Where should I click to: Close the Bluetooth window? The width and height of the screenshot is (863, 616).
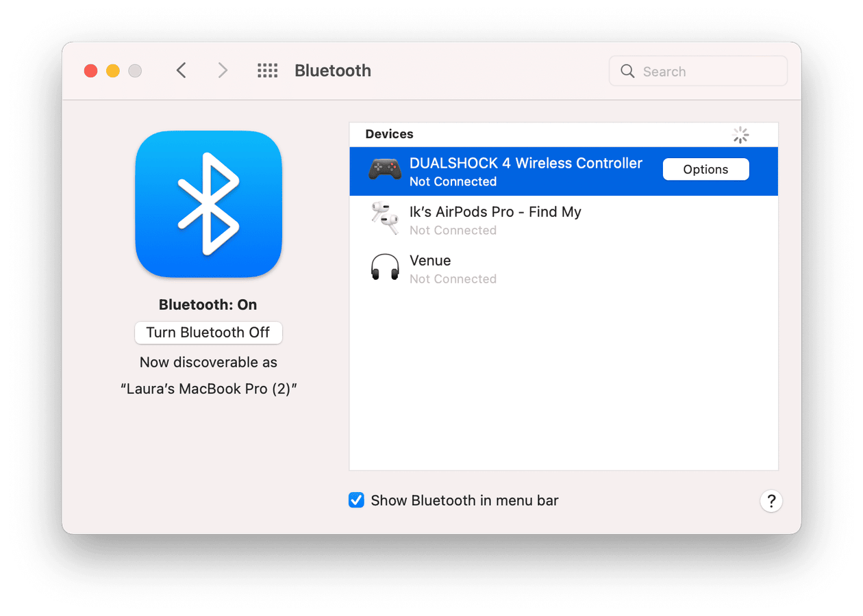pos(90,70)
